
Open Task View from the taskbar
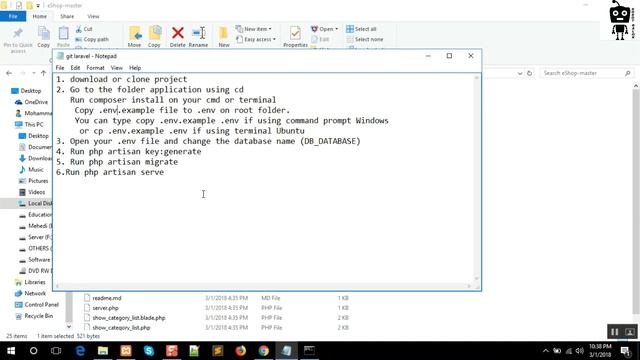point(56,351)
